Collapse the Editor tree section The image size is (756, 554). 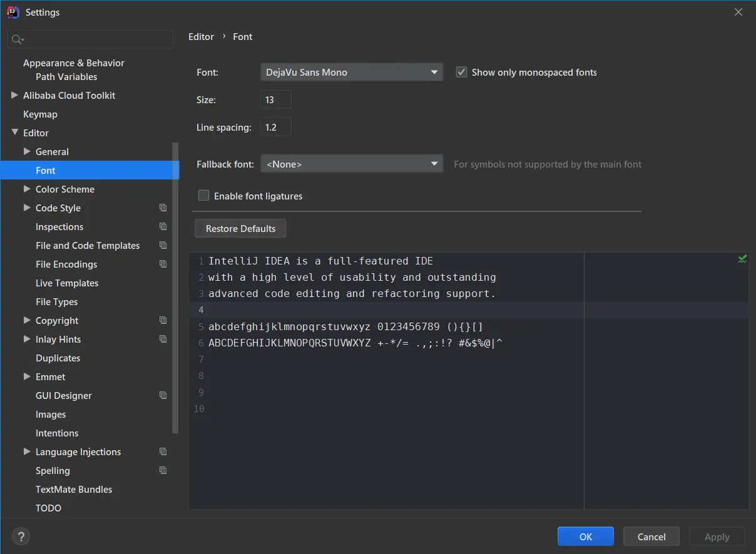(14, 133)
